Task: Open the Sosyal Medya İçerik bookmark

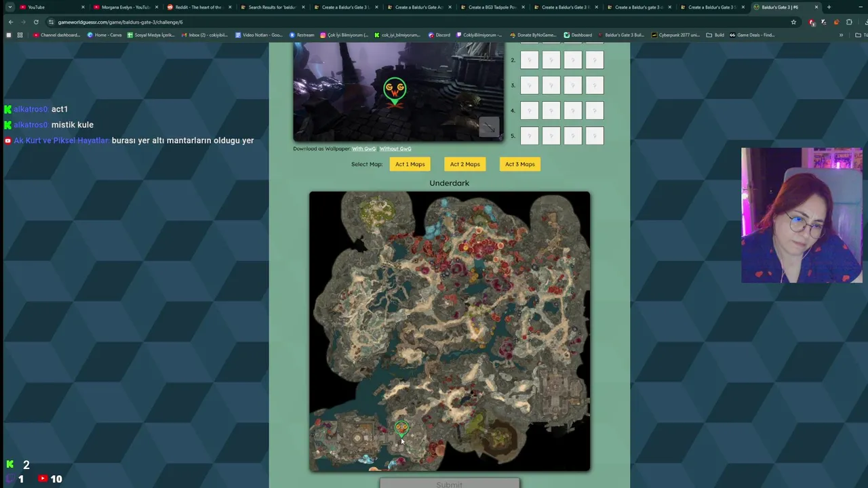Action: [151, 35]
